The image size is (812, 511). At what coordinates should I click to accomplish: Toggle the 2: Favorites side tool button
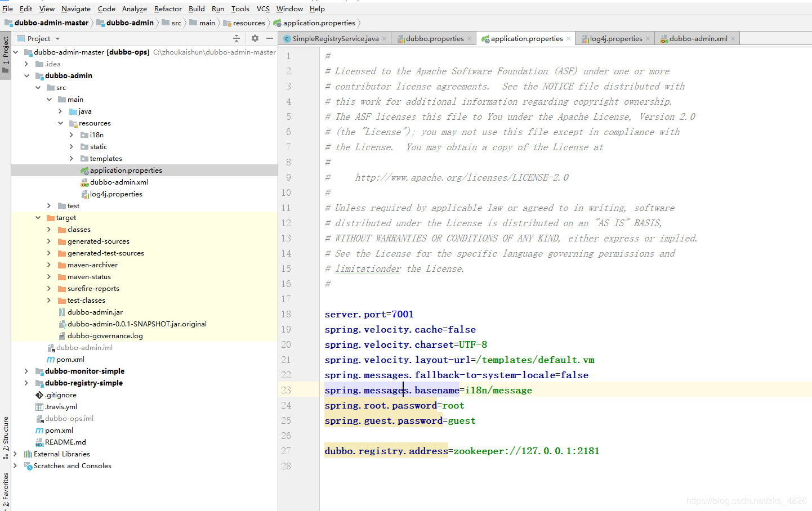pos(6,491)
